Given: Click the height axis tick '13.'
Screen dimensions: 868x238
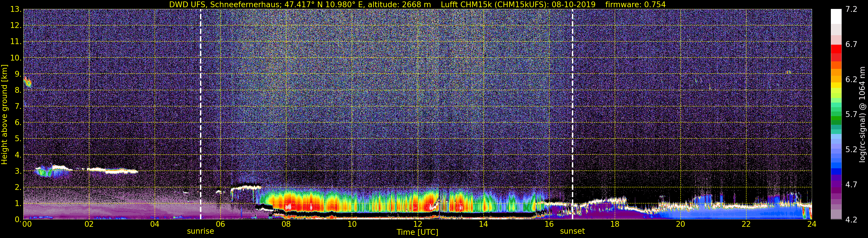Looking at the screenshot, I should coord(16,9).
